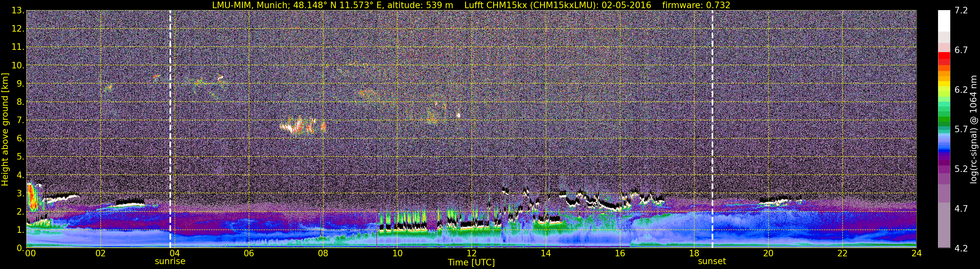Click the "5." height axis tick
Screen dimensions: 980x269
(20, 157)
